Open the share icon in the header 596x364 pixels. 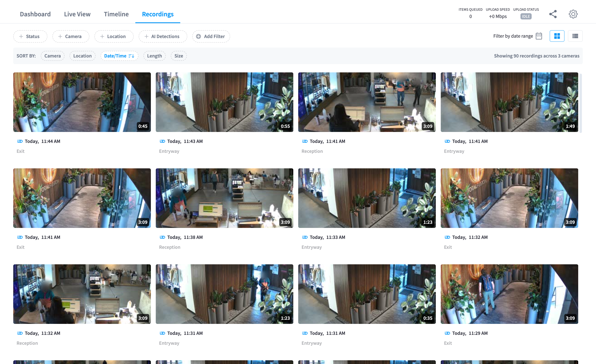pos(553,14)
